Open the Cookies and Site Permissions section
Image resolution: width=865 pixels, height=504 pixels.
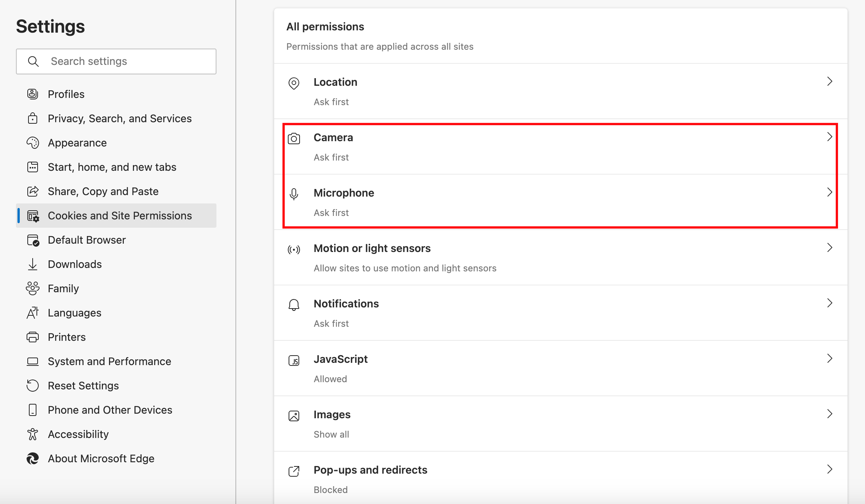coord(119,216)
